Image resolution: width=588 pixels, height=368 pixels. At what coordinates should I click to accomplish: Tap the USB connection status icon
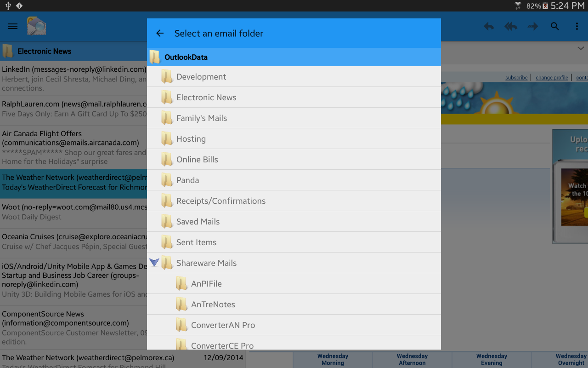(8, 6)
